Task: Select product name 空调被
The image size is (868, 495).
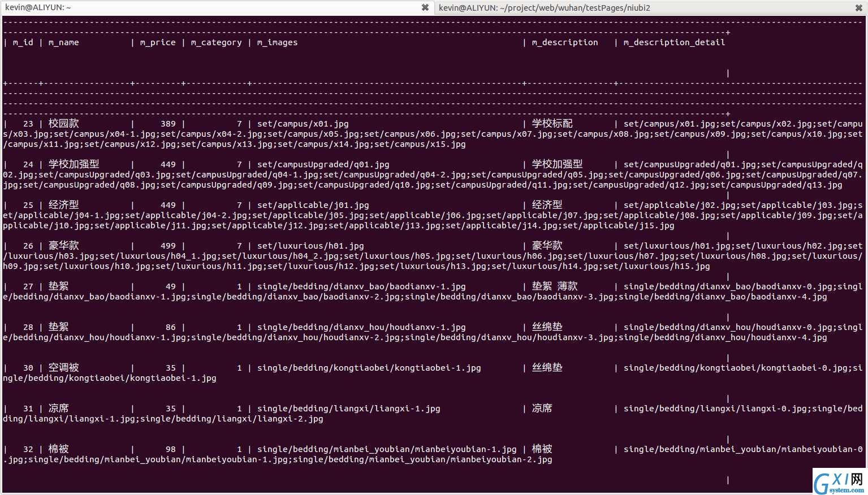Action: [x=64, y=367]
